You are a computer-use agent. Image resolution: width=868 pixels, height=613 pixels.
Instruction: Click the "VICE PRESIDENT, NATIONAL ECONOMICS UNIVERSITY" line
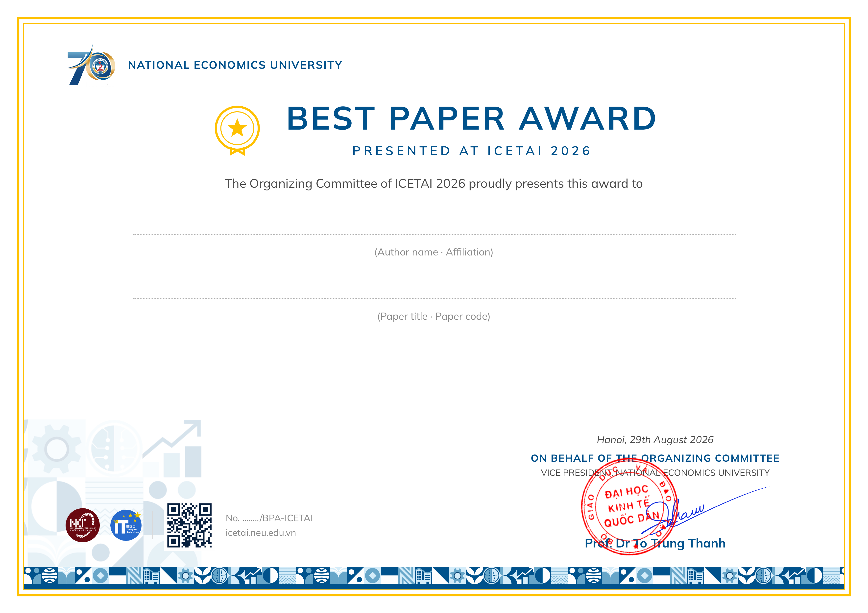coord(655,473)
